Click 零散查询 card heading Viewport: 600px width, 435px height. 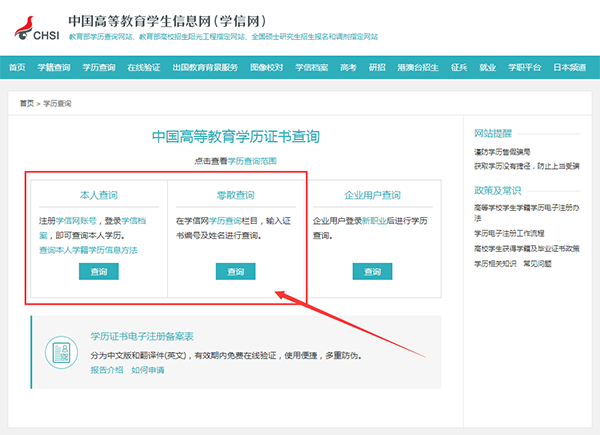coord(235,195)
